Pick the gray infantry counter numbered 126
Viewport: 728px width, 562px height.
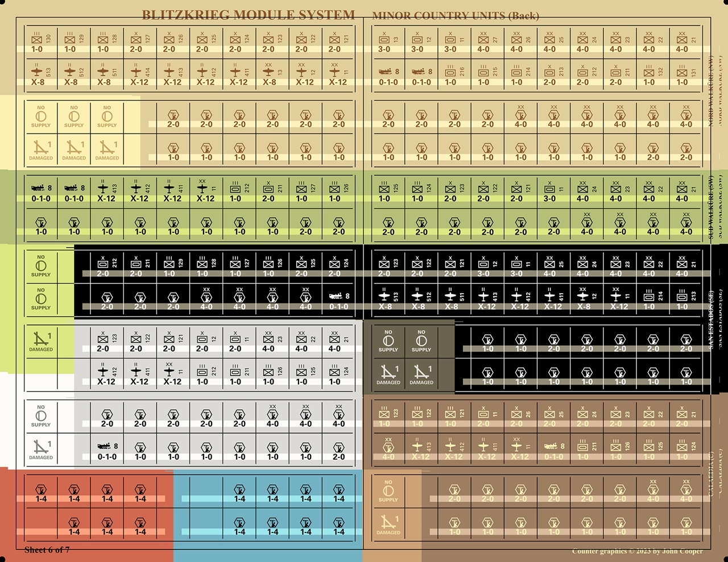point(272,376)
